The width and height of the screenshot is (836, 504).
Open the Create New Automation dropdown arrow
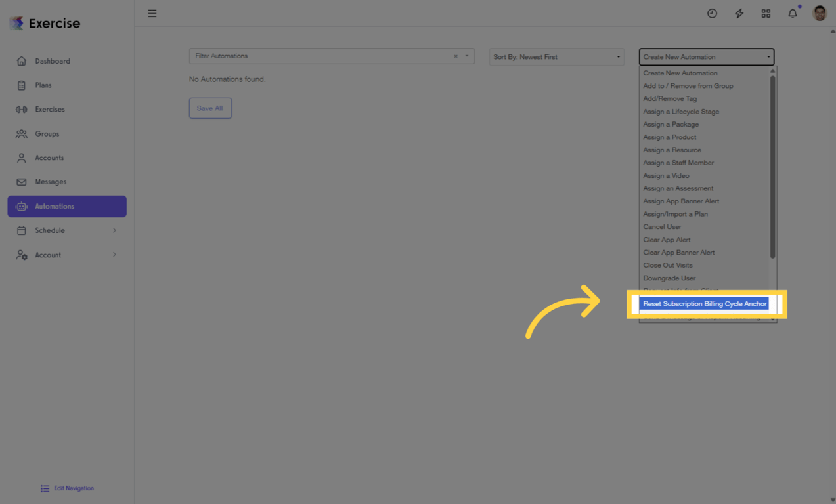[767, 56]
